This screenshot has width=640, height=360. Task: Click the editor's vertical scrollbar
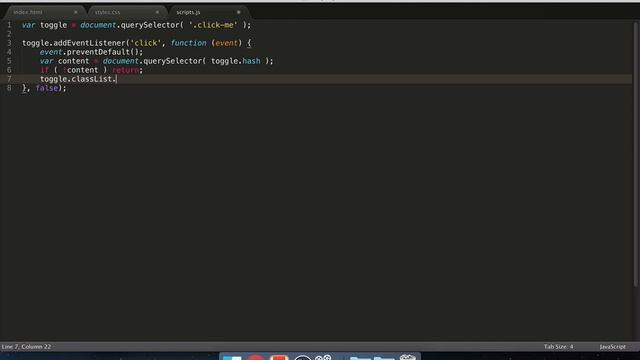pos(636,155)
